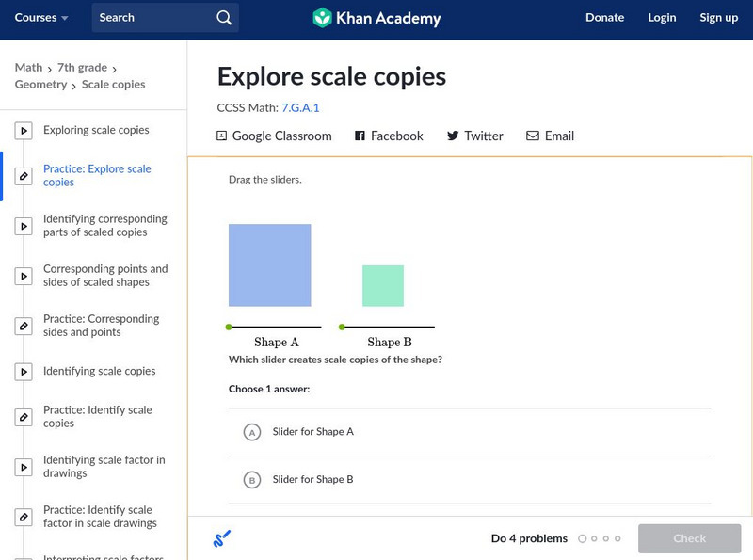
Task: Click the play icon beside Exploring scale copies
Action: (x=23, y=130)
